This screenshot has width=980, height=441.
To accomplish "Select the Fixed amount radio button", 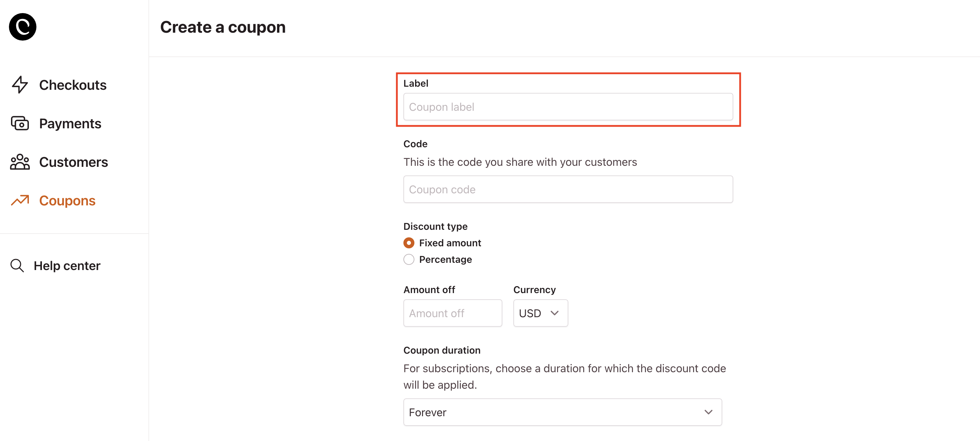I will point(409,243).
